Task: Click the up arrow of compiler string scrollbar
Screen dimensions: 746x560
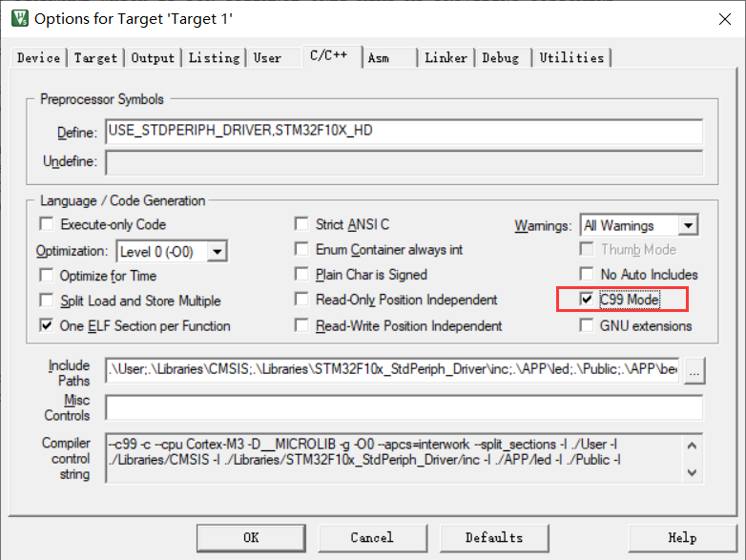Action: click(693, 446)
